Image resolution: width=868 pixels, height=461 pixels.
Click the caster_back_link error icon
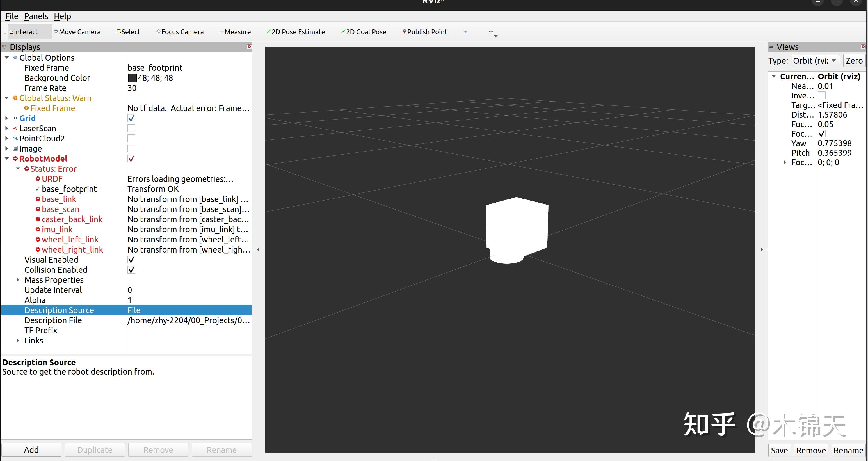(38, 219)
